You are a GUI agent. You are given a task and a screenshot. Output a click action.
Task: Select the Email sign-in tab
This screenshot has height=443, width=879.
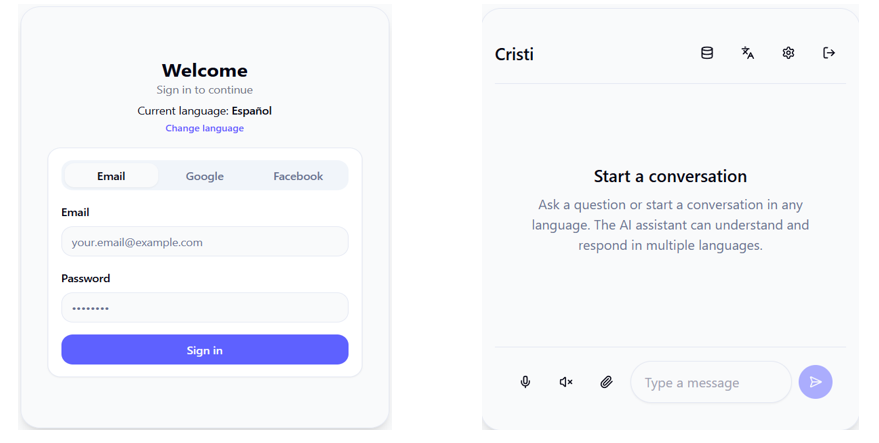pos(111,176)
